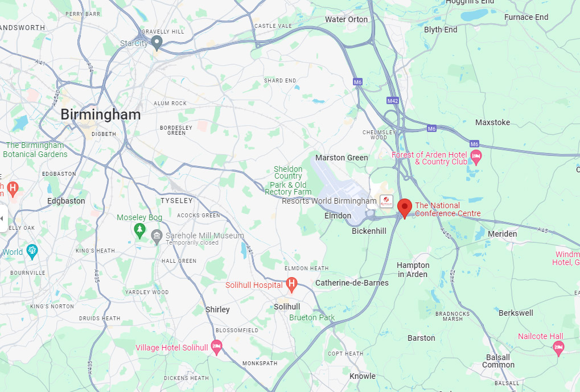Click the Nailcote Hall hotel icon
Screen dimensions: 580x392
558,348
